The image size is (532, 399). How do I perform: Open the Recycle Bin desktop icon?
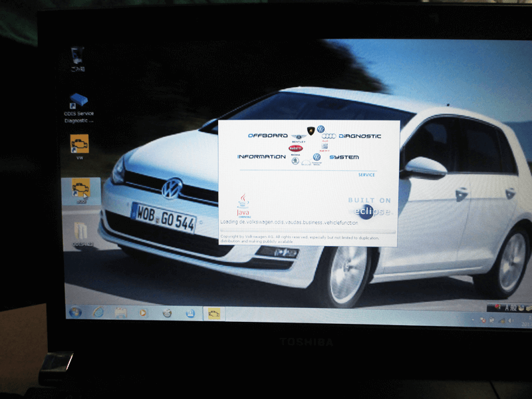pyautogui.click(x=78, y=59)
